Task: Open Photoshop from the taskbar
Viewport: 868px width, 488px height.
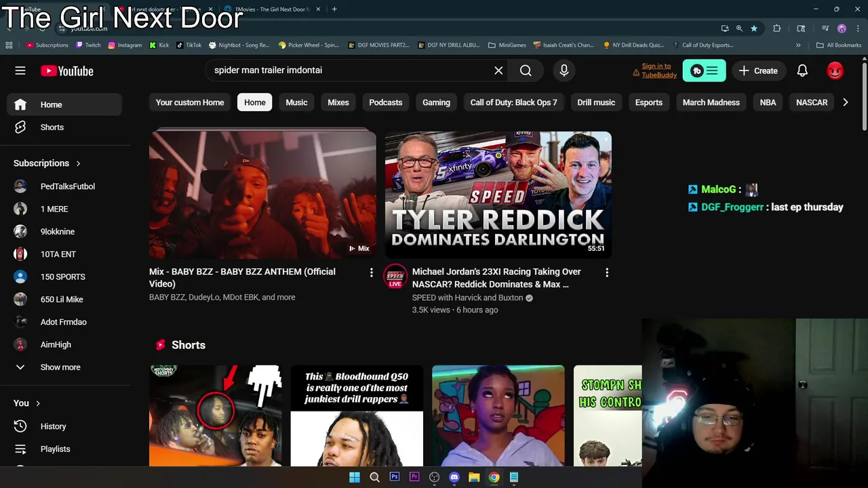Action: coord(394,477)
